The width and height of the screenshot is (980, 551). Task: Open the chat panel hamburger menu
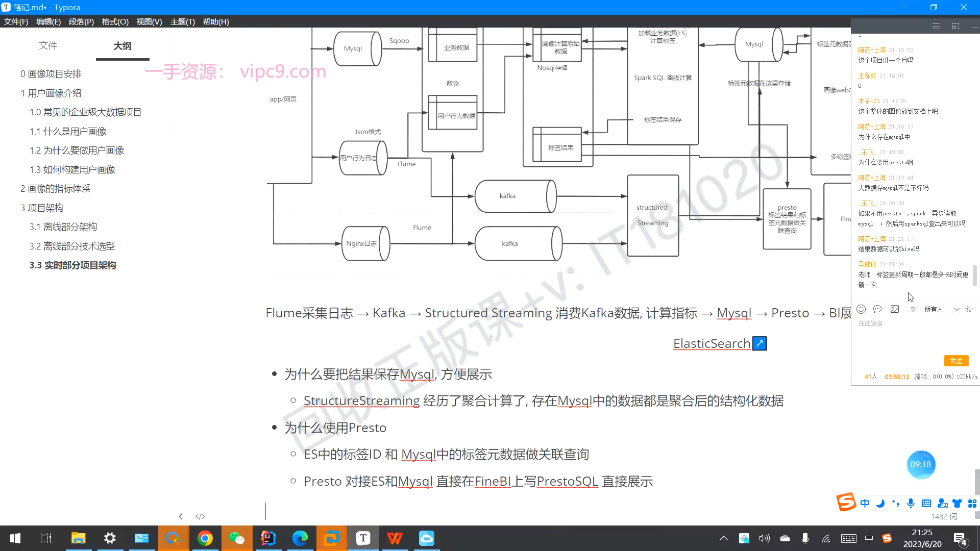tap(936, 27)
